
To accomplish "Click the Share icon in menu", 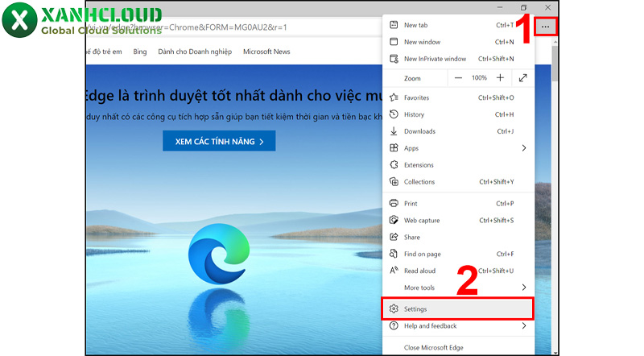I will pyautogui.click(x=394, y=237).
